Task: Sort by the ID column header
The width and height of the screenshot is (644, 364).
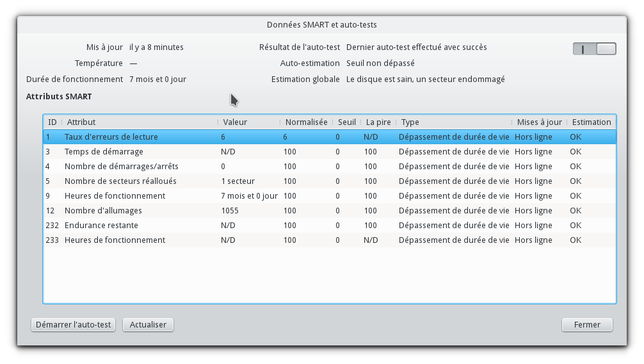Action: pyautogui.click(x=52, y=122)
